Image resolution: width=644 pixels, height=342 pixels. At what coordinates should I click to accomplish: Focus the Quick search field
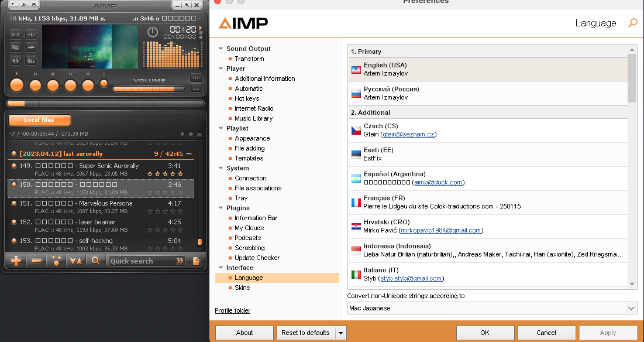point(142,261)
